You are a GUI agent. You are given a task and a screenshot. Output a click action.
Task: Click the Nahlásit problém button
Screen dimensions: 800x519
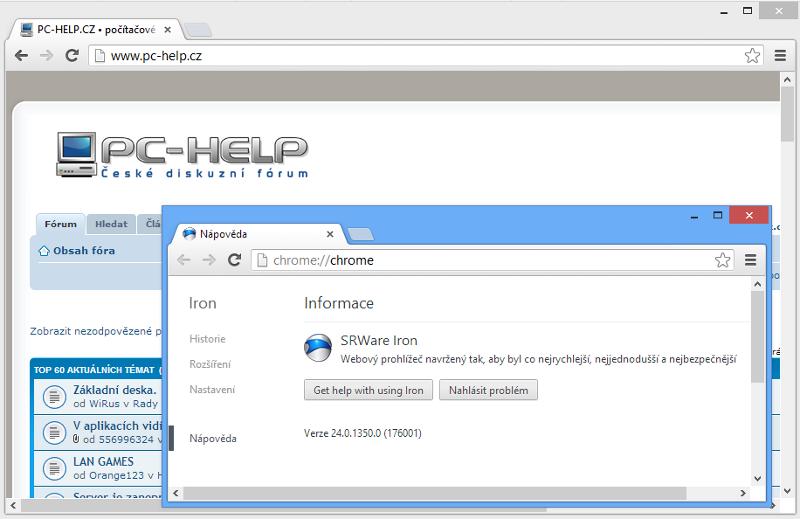488,390
